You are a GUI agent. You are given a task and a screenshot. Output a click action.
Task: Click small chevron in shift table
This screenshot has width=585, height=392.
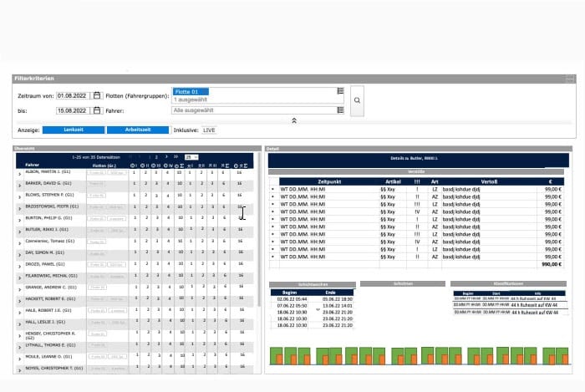coord(318,309)
